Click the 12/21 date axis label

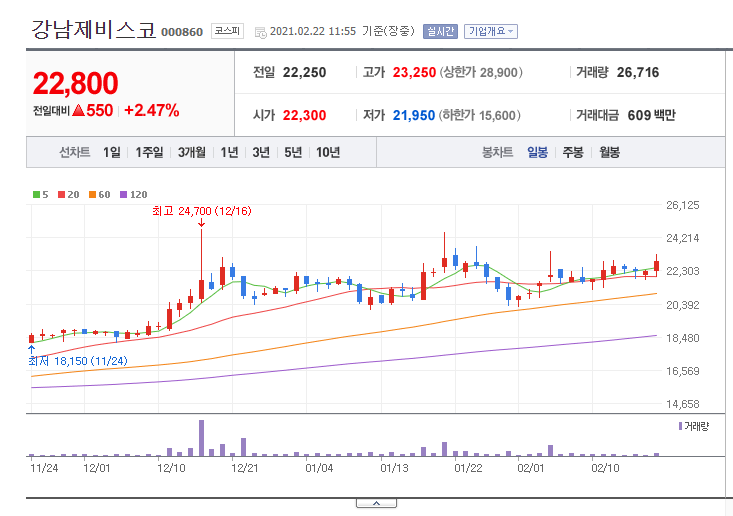[244, 468]
